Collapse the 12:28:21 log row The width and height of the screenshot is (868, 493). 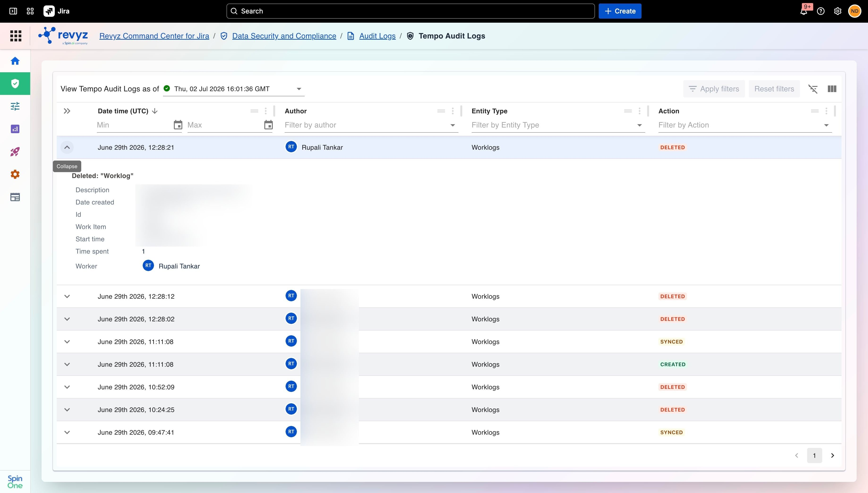(67, 147)
